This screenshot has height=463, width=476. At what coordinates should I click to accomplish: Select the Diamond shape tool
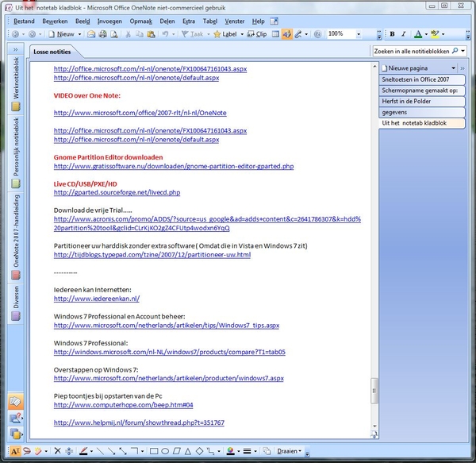coord(199,451)
